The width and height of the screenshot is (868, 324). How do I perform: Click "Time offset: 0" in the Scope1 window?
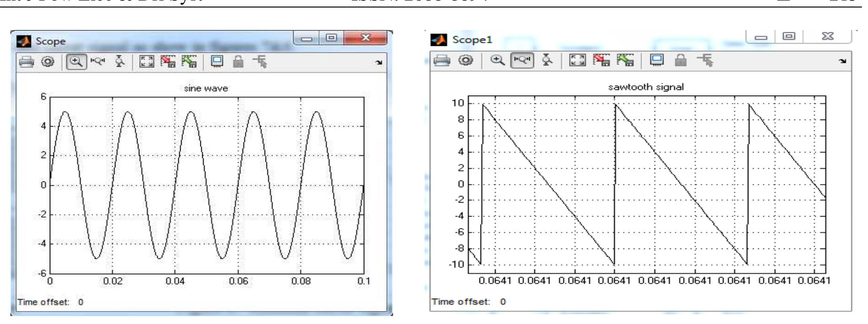click(x=468, y=301)
